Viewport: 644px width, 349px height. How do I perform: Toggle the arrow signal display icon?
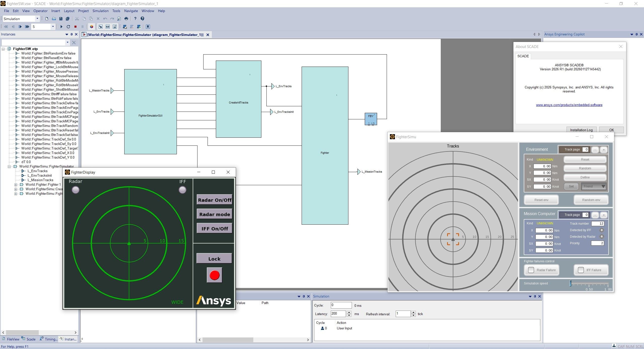click(x=101, y=27)
